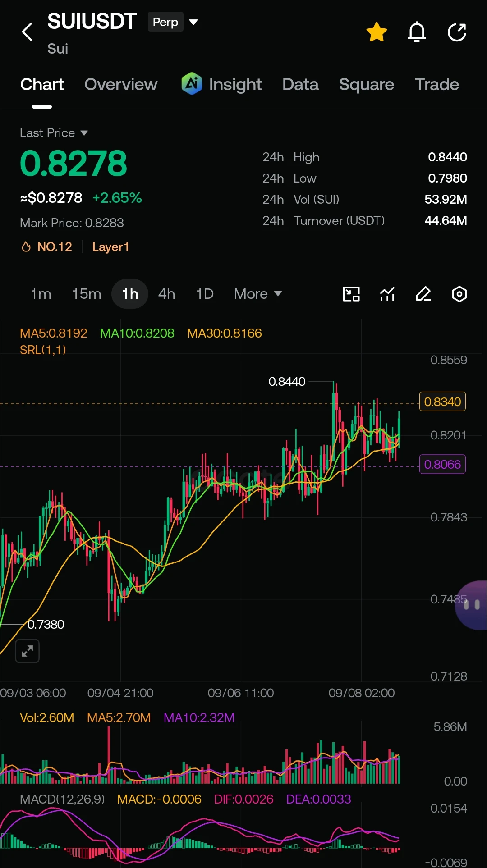Select the 1h timeframe
Viewport: 487px width, 868px height.
pyautogui.click(x=130, y=294)
